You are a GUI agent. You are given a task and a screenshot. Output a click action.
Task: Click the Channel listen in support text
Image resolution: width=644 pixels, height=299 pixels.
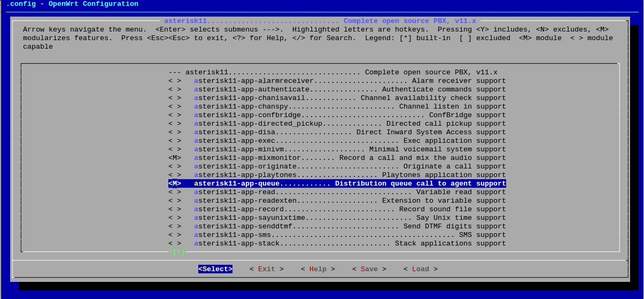452,106
